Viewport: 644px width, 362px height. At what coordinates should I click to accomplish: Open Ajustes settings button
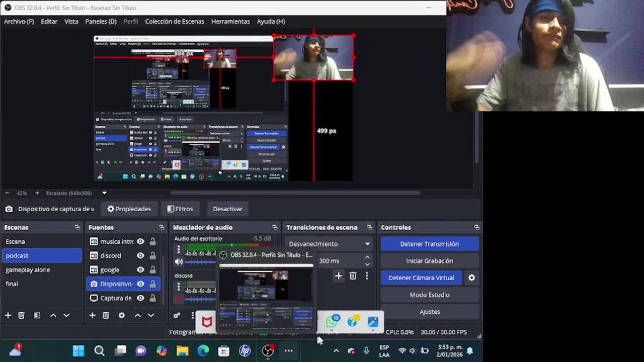click(430, 312)
